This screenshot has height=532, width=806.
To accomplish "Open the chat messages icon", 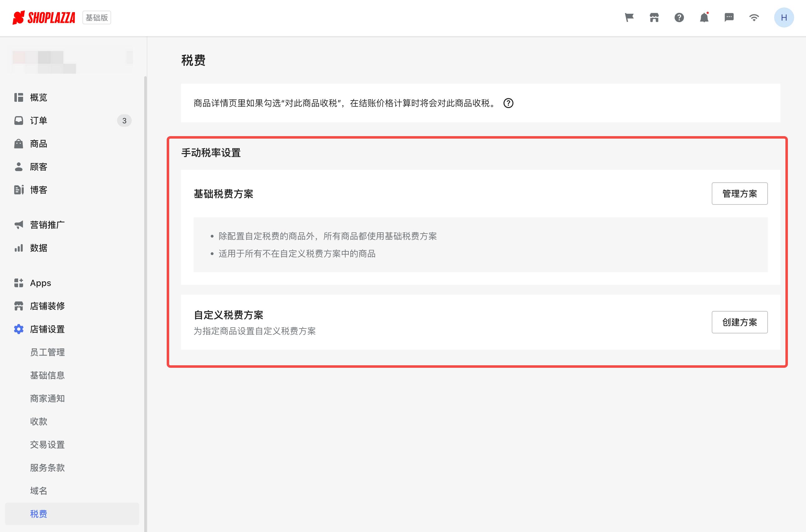I will point(729,17).
